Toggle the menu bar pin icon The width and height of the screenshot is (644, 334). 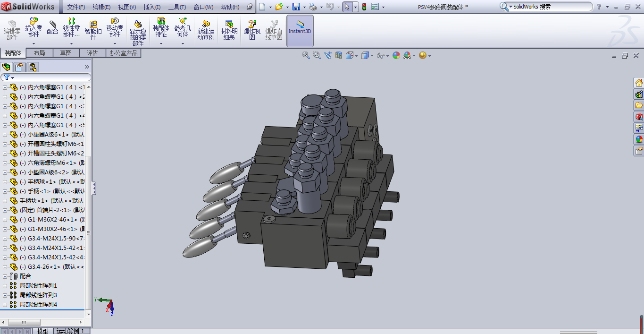(250, 7)
